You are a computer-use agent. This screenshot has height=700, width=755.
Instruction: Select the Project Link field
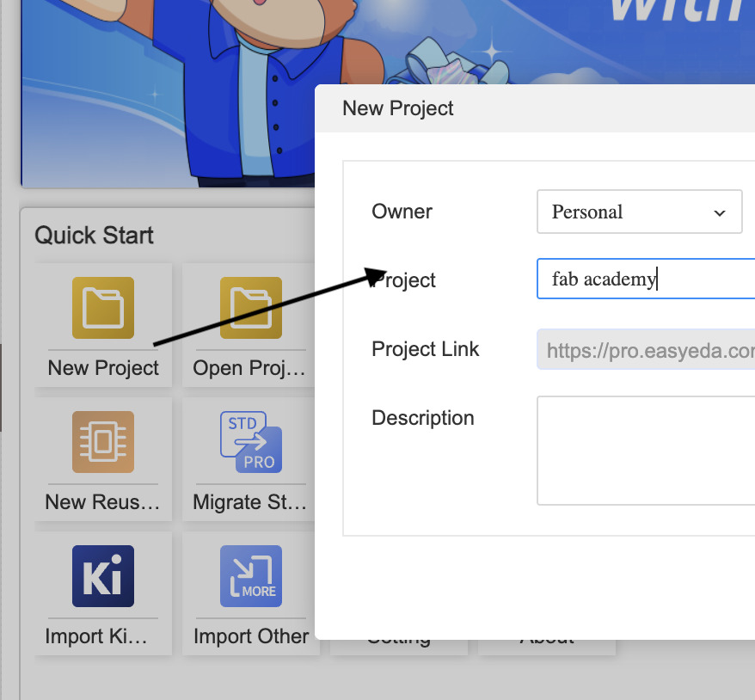point(646,349)
